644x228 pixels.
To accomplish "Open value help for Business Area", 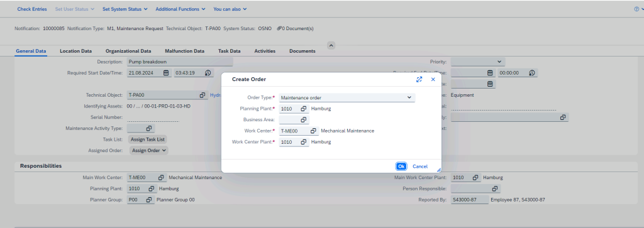I will click(x=304, y=120).
